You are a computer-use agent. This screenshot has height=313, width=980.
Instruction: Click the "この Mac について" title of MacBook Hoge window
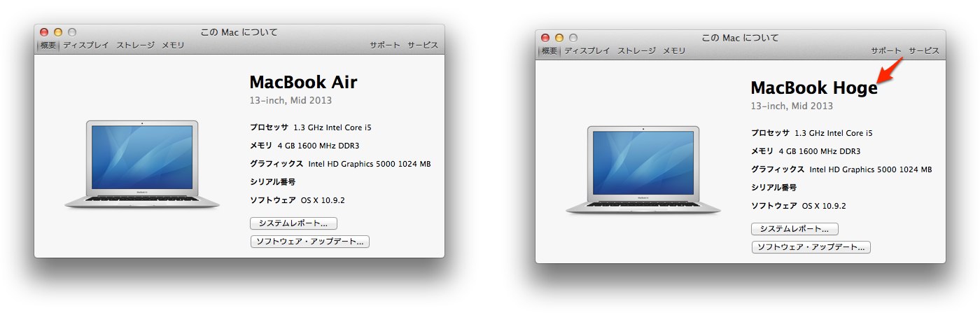coord(741,38)
